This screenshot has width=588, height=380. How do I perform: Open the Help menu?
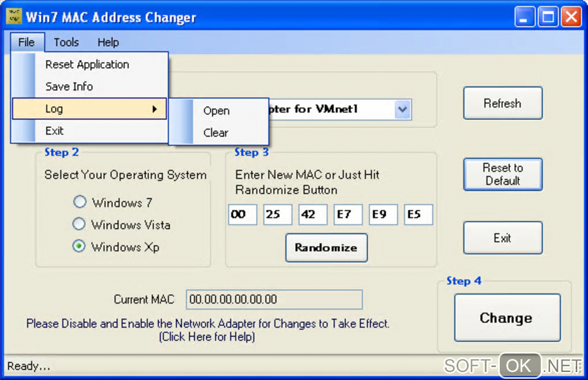click(x=108, y=42)
